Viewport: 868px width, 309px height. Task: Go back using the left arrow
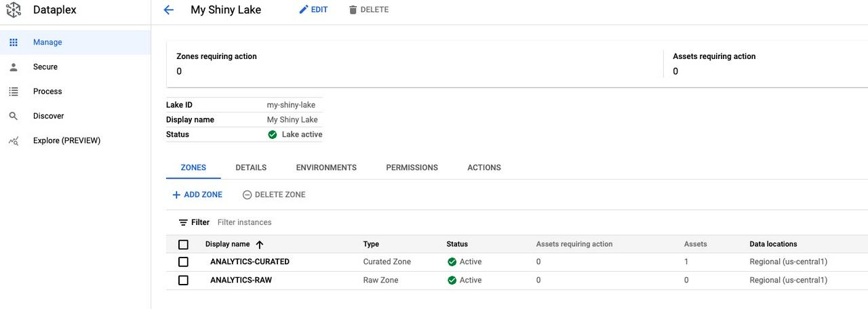169,9
